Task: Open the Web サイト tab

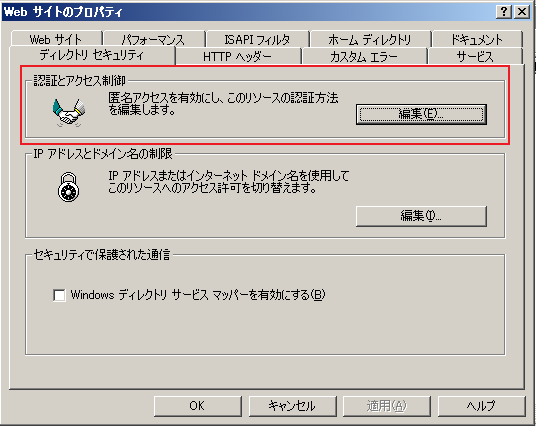Action: [x=56, y=39]
